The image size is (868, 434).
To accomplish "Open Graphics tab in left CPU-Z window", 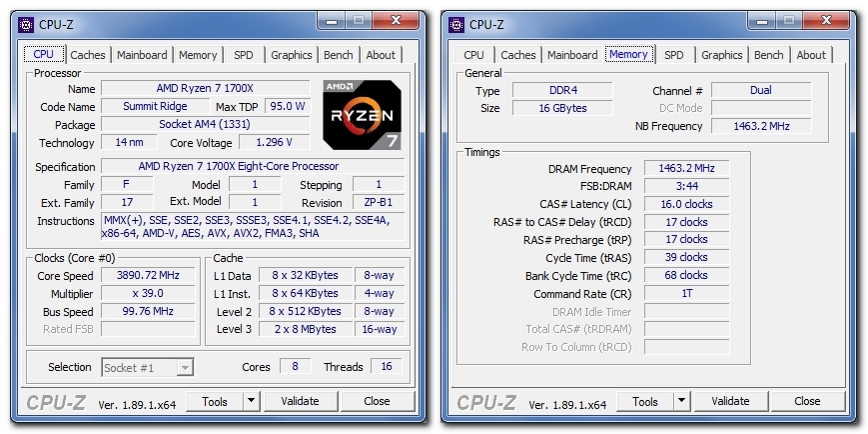I will point(292,55).
